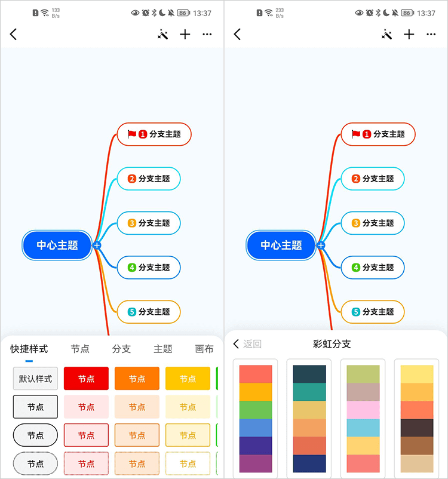
Task: Select the yellow and brown rainbow palette
Action: 416,418
